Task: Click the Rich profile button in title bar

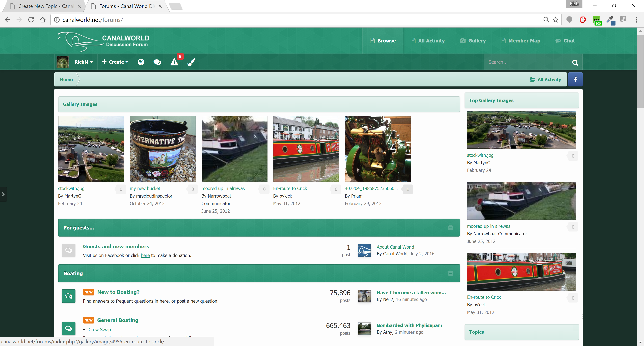Action: coord(574,4)
